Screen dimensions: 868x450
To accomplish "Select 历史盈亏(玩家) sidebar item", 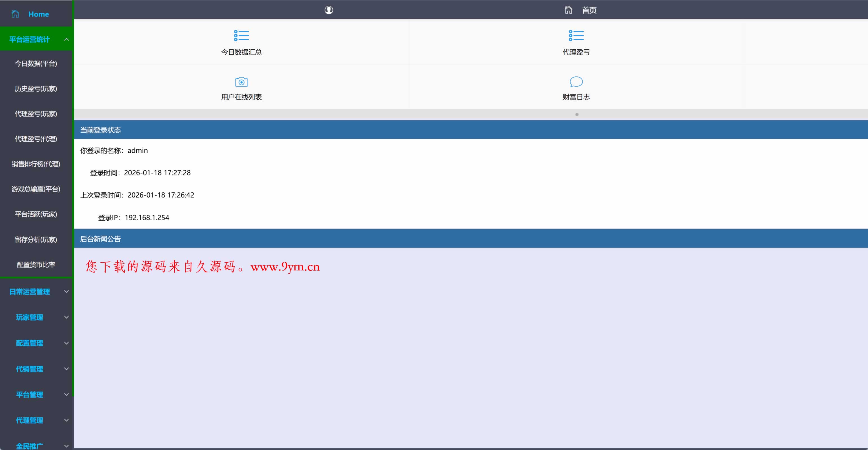I will click(x=36, y=89).
